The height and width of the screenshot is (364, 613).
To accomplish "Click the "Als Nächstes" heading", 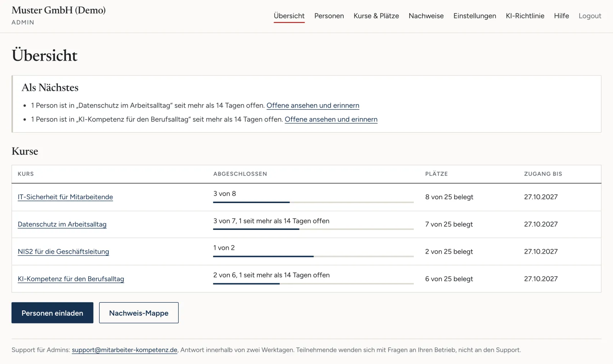I will pos(50,88).
